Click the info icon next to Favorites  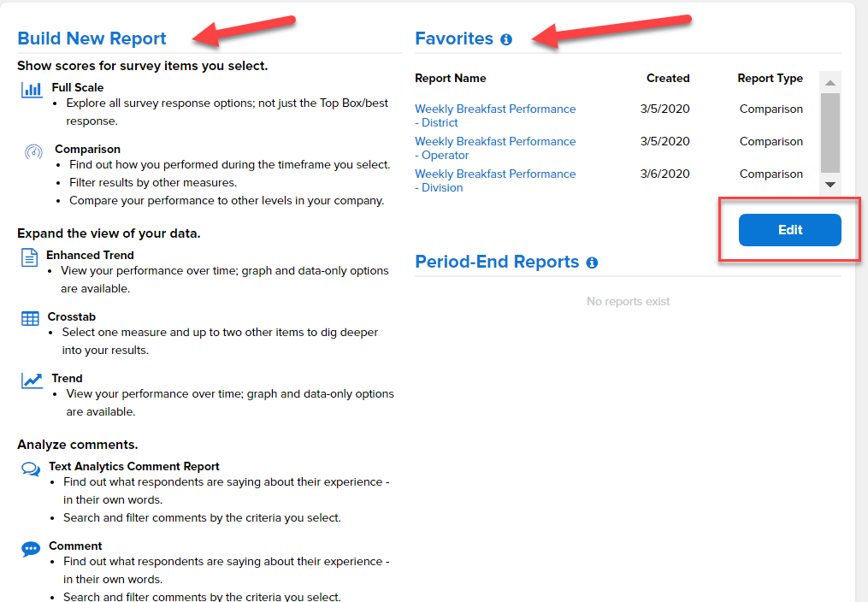(x=506, y=39)
